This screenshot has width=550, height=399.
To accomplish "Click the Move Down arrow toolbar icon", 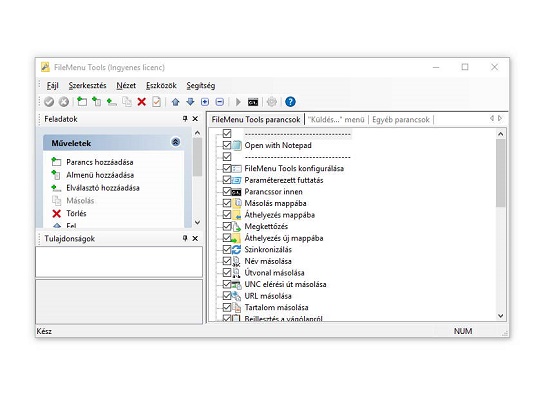I will (x=190, y=102).
